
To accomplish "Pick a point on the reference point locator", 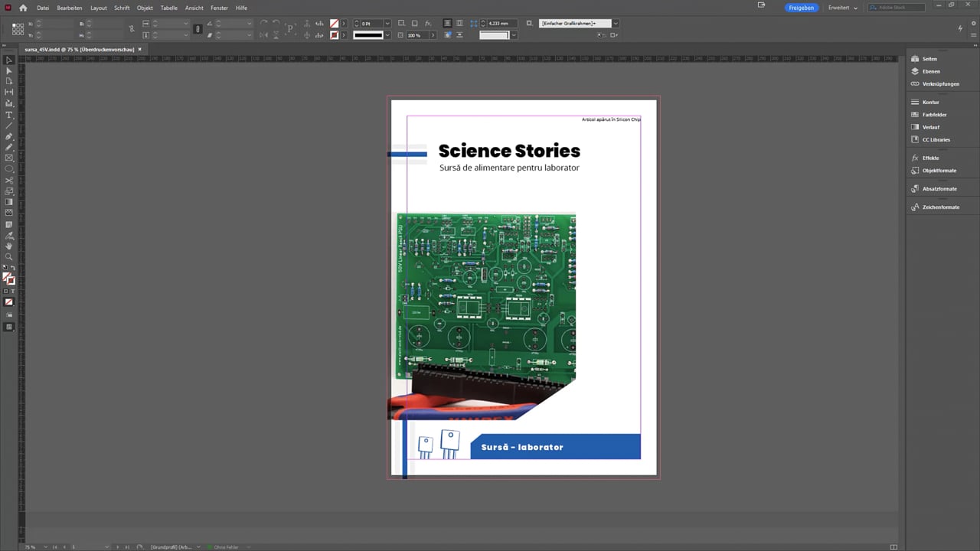I will 18,29.
